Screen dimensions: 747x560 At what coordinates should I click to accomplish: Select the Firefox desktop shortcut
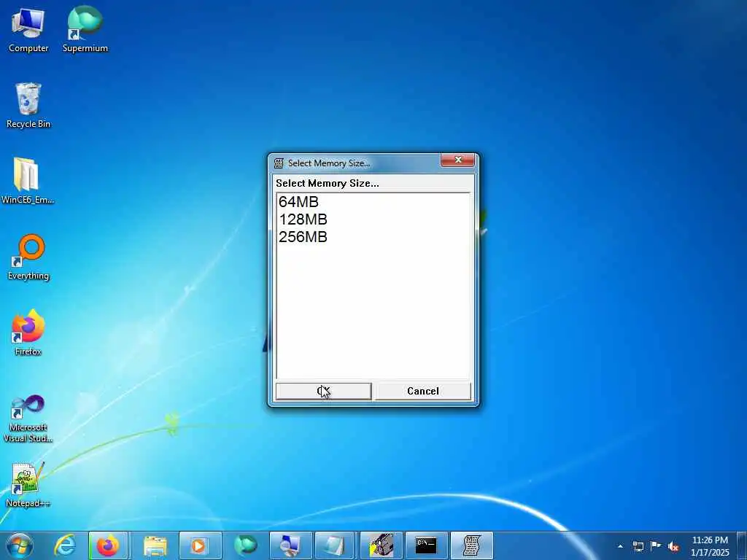click(x=28, y=332)
